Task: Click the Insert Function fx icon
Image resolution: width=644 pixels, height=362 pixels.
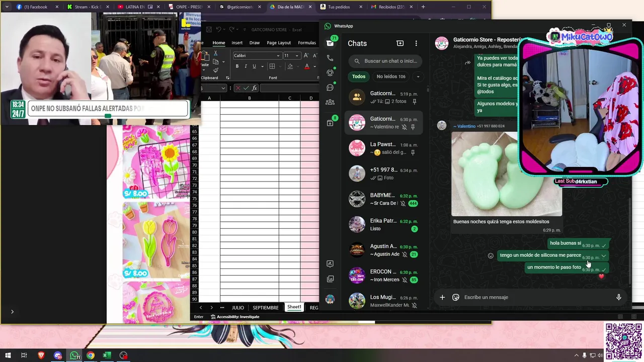Action: [255, 88]
